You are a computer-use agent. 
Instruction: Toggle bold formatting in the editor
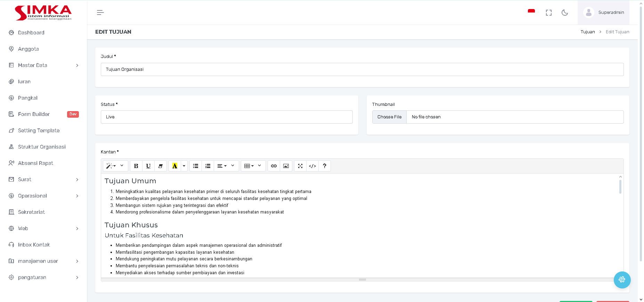click(136, 166)
